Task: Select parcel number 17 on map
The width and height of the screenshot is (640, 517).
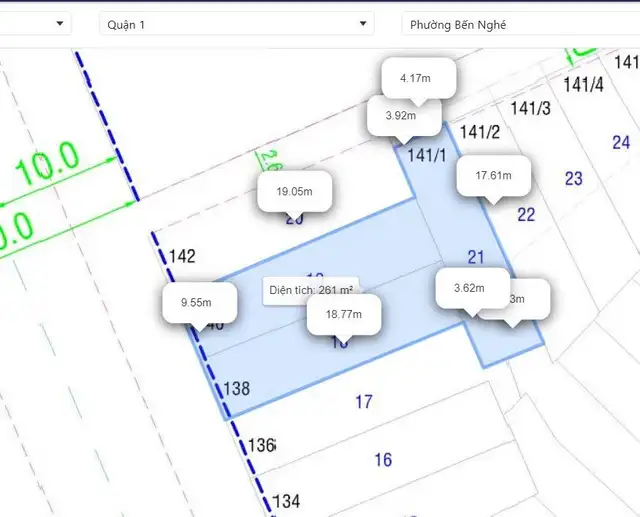Action: [x=364, y=402]
